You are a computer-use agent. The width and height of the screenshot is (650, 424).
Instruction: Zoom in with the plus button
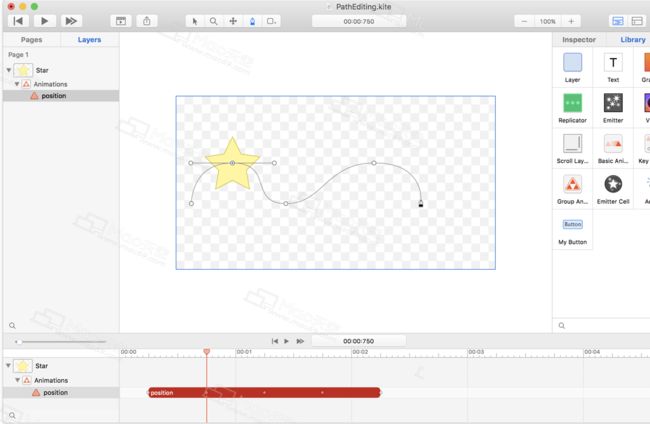(x=571, y=21)
